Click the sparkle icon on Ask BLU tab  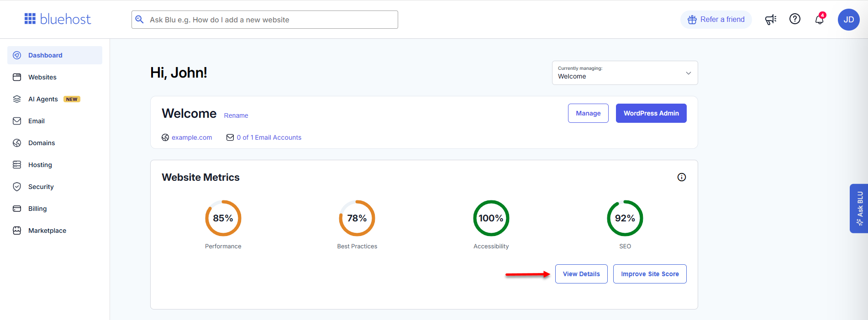860,222
